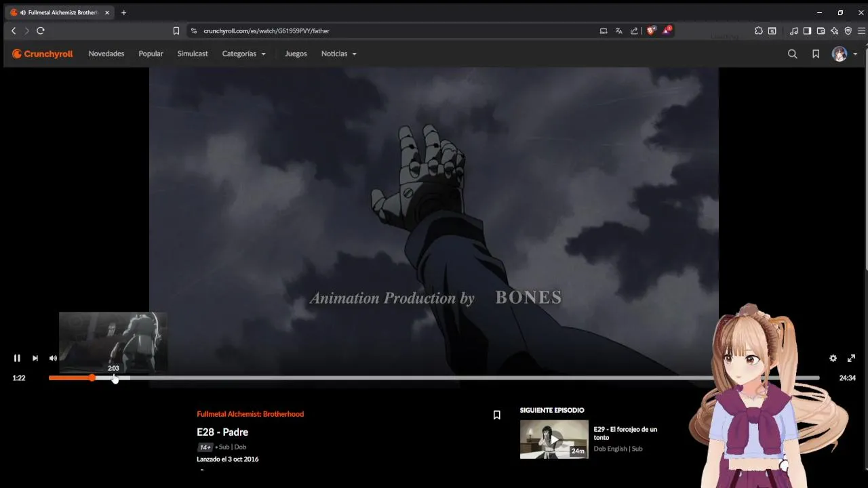The image size is (868, 488).
Task: Share this page link
Action: click(634, 30)
